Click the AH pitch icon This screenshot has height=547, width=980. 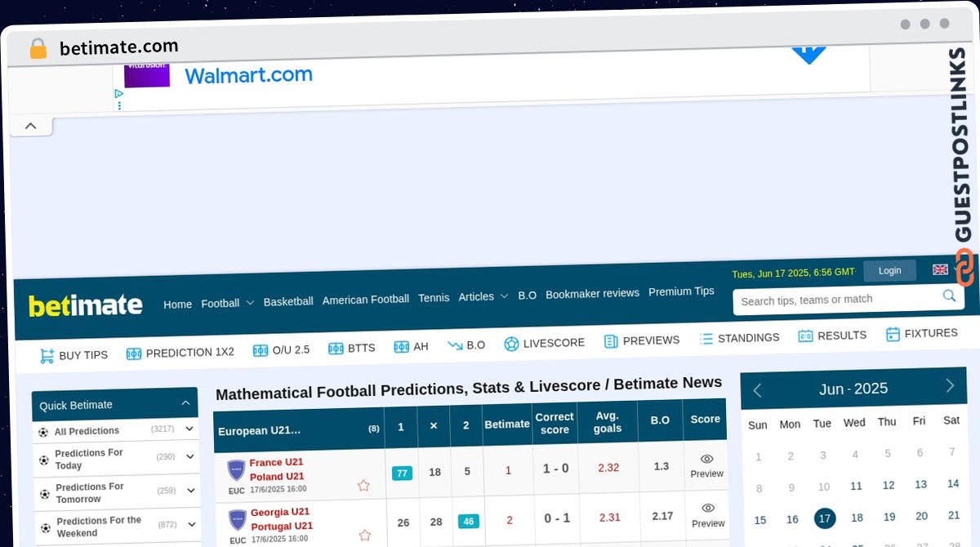coord(401,347)
